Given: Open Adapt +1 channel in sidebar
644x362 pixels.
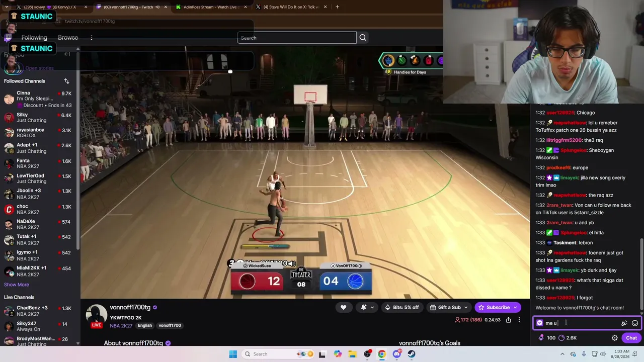Looking at the screenshot, I should (39, 148).
